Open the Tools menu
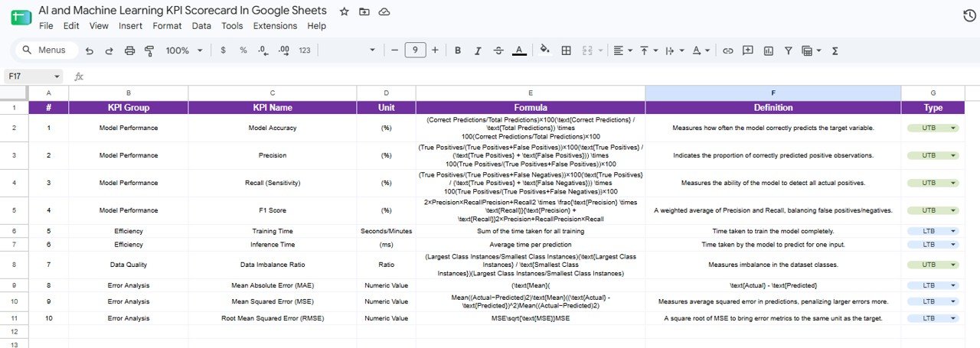 click(232, 25)
